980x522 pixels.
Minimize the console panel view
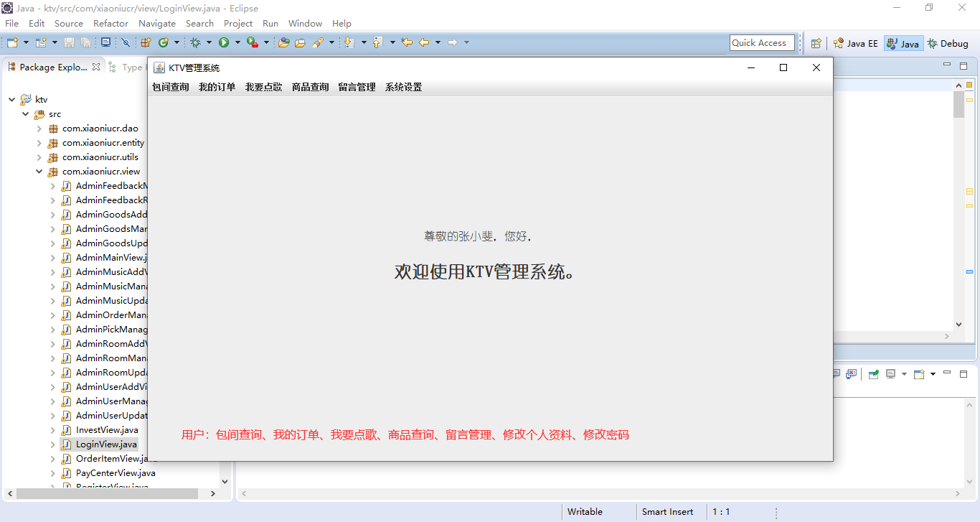click(947, 373)
